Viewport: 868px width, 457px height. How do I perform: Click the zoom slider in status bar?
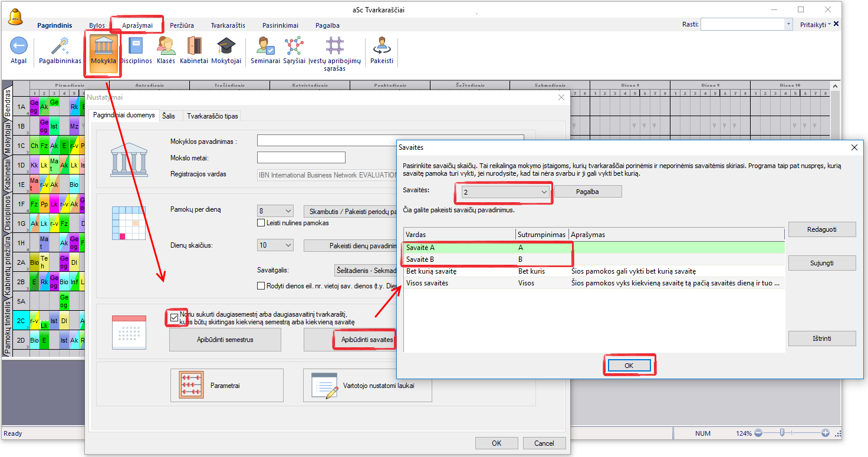click(782, 433)
